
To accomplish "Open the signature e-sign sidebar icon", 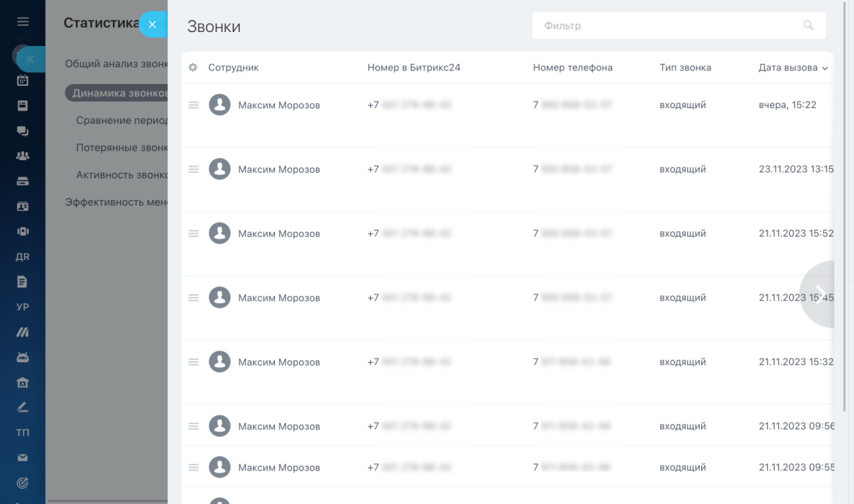I will pos(23,407).
